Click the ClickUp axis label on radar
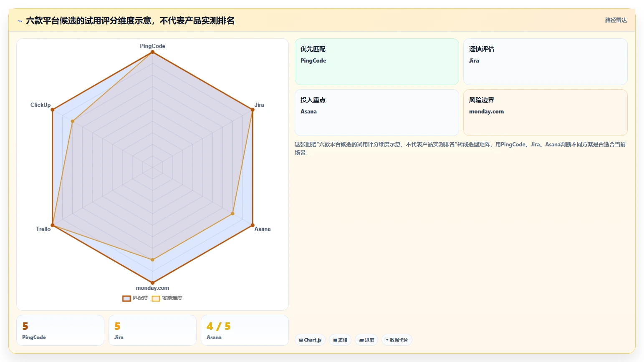The image size is (644, 362). coord(40,105)
